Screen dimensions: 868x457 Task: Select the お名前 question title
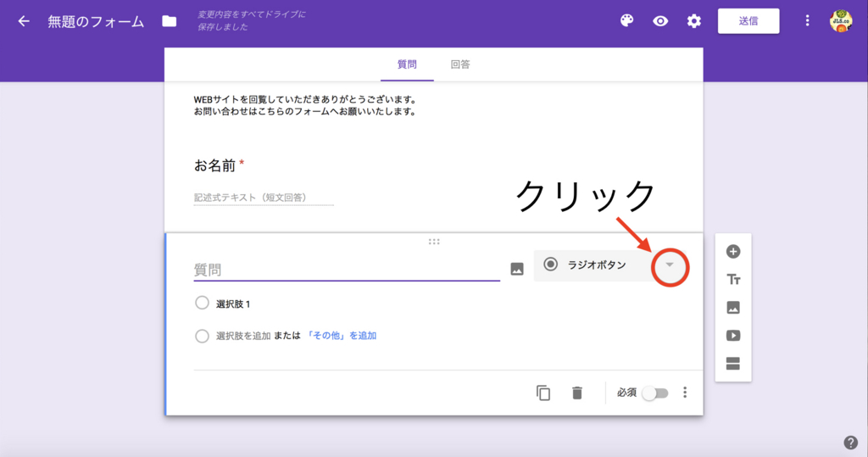(x=214, y=165)
